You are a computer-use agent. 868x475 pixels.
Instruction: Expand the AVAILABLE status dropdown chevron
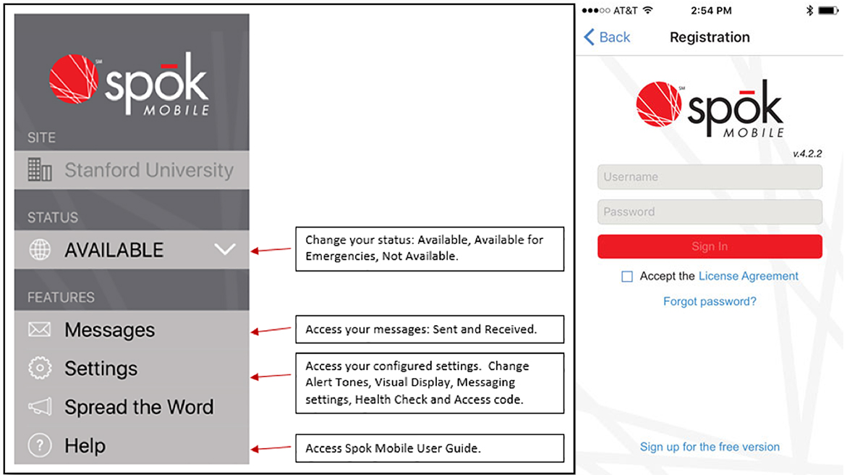225,250
